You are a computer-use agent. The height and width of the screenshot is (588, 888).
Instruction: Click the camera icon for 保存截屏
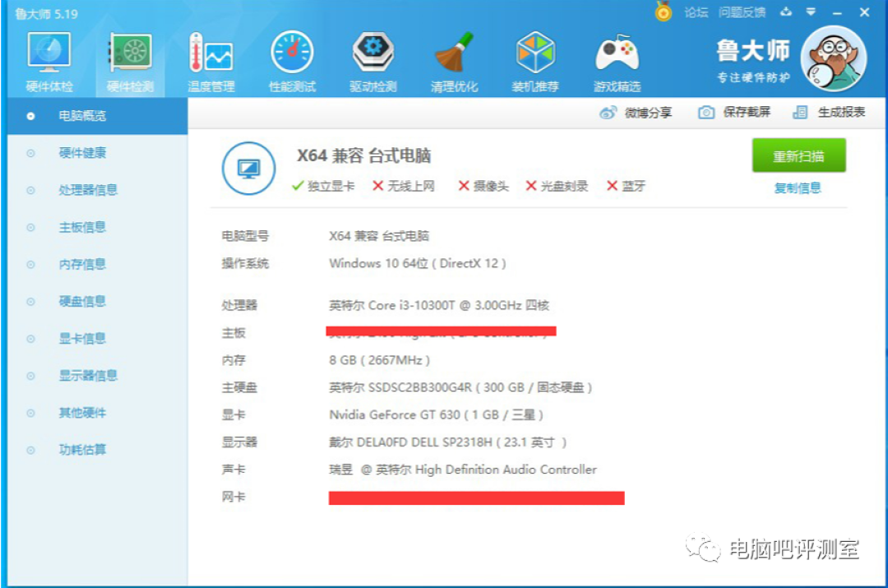pyautogui.click(x=706, y=112)
